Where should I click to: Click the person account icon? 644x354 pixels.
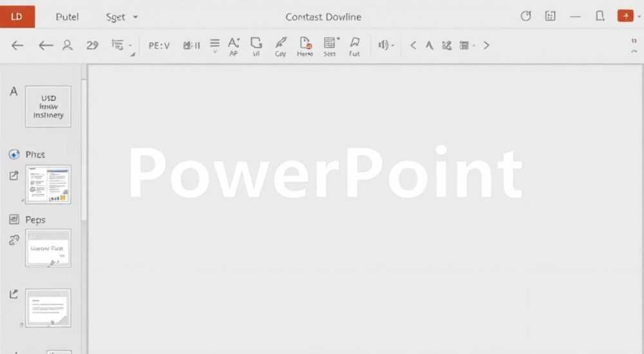[x=68, y=45]
